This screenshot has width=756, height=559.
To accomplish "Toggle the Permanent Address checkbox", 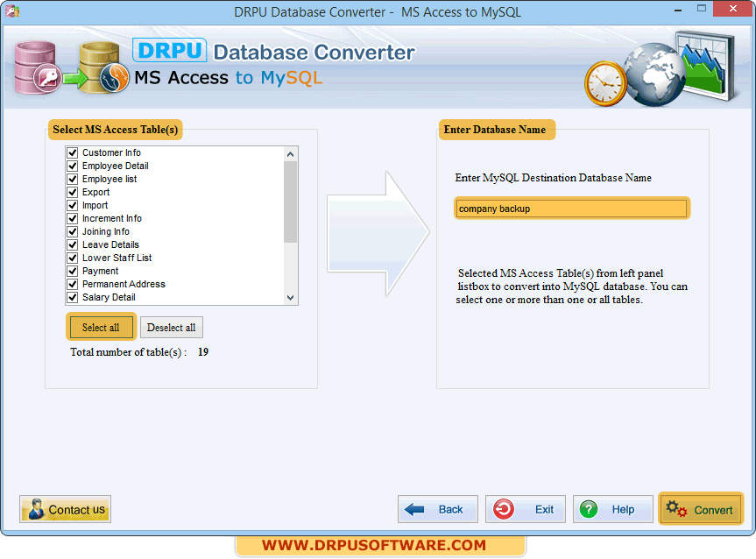I will click(73, 284).
